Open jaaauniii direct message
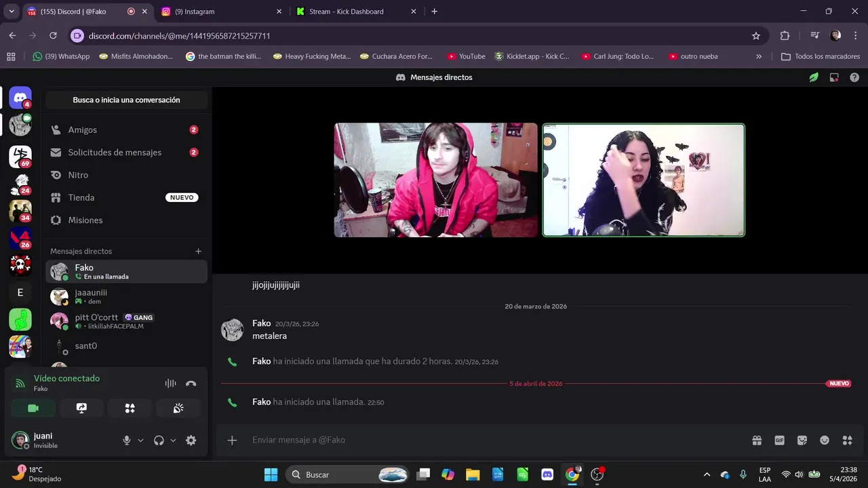The height and width of the screenshot is (488, 868). [x=126, y=296]
